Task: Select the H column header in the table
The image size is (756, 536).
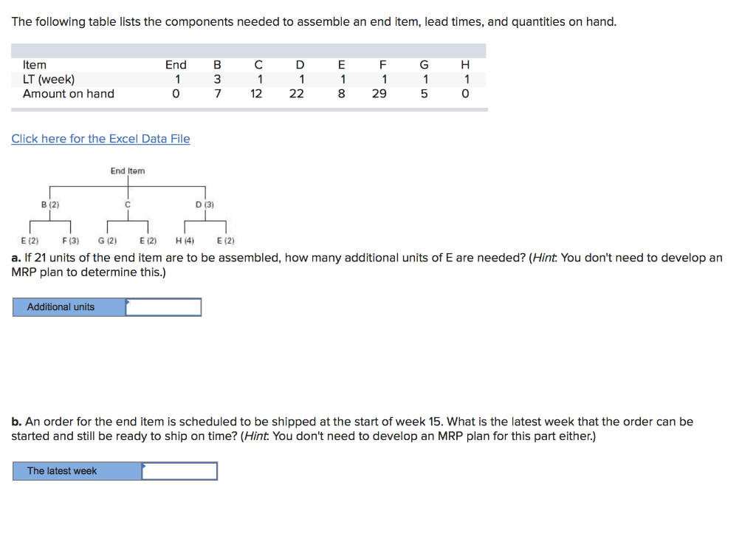Action: 465,65
